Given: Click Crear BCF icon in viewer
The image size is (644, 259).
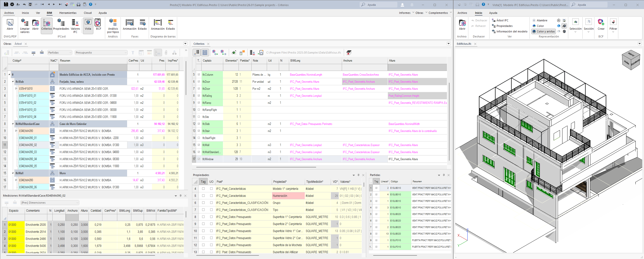Looking at the screenshot, I should [x=601, y=25].
